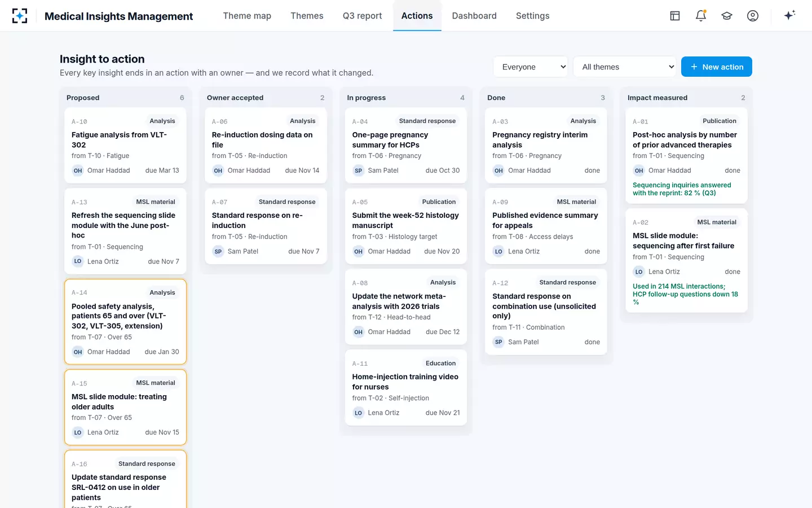Screen dimensions: 812x508
Task: Open card Fatigue analysis from VLT-302
Action: point(125,145)
